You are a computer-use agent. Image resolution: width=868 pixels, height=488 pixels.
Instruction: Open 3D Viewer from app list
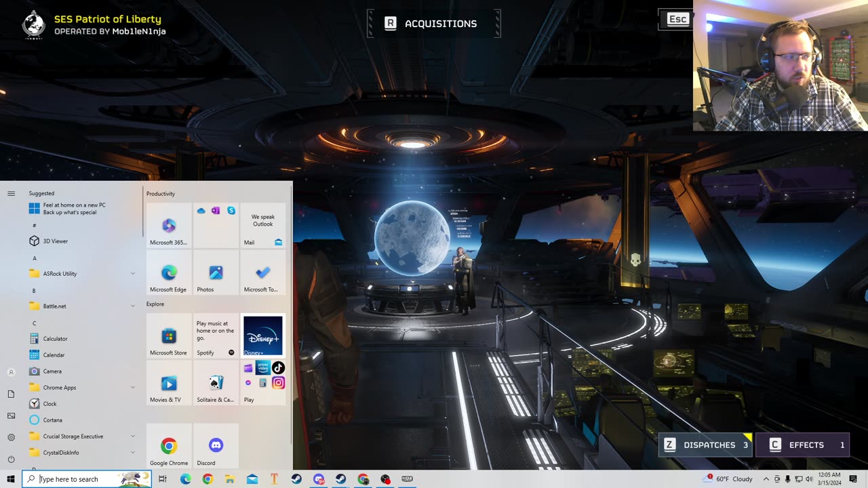pos(81,241)
